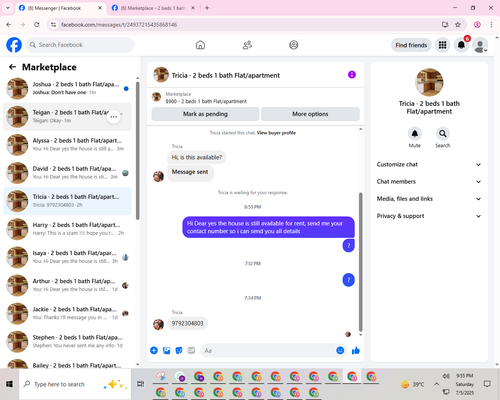Screen dimensions: 500x400
Task: Expand Media, files and links section
Action: (429, 199)
